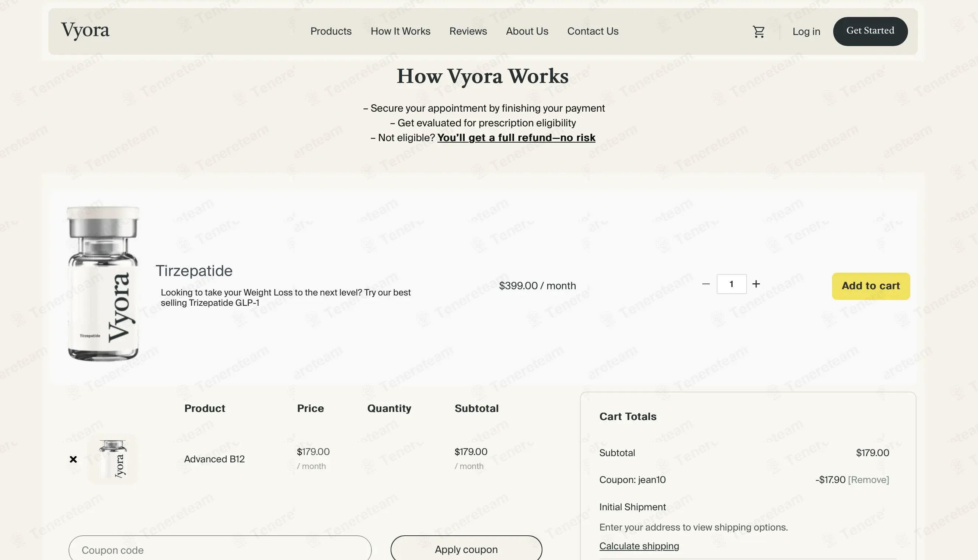Screen dimensions: 978x560
Task: Click the Get Started button
Action: click(870, 31)
